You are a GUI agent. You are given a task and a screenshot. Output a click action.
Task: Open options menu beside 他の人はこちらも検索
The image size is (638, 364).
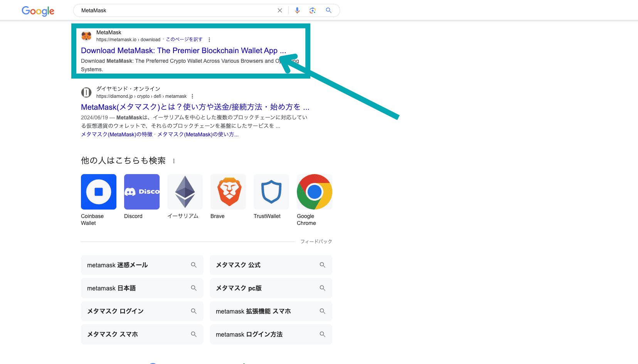[174, 161]
